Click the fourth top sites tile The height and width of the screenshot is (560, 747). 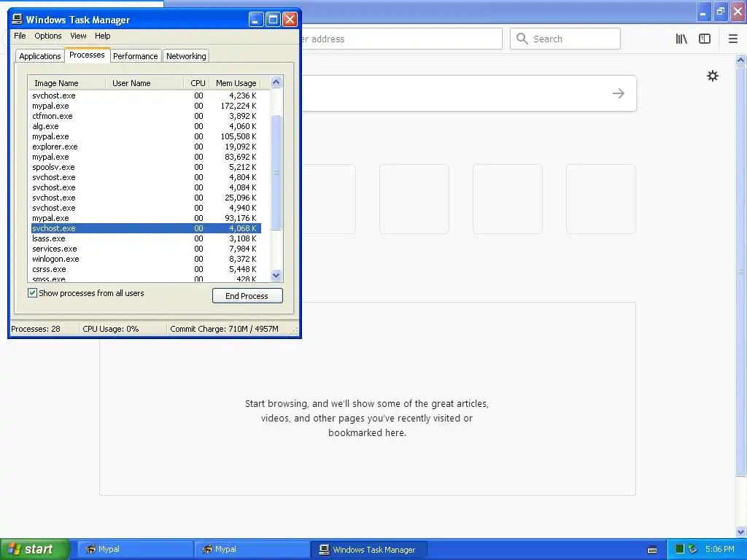coord(601,199)
